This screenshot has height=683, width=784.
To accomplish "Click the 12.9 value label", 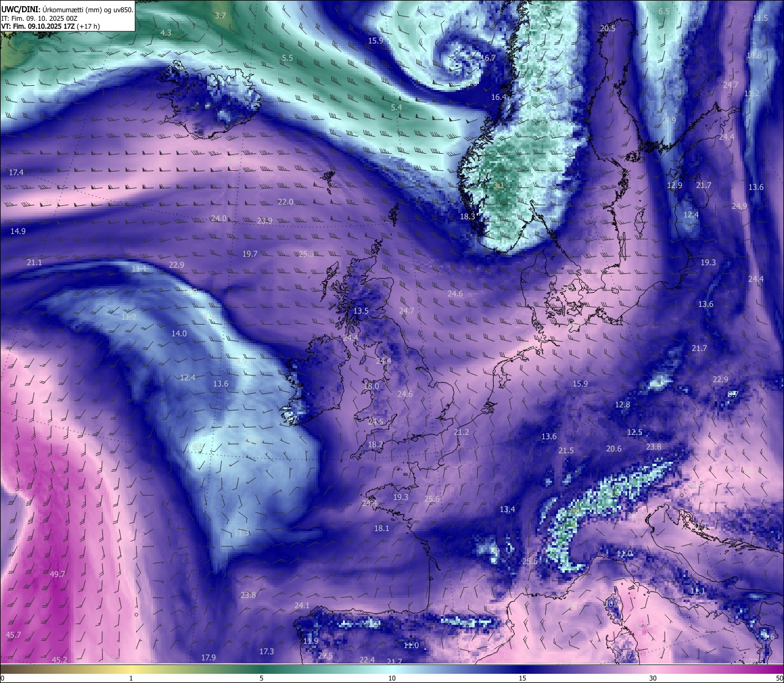I will pos(674,186).
